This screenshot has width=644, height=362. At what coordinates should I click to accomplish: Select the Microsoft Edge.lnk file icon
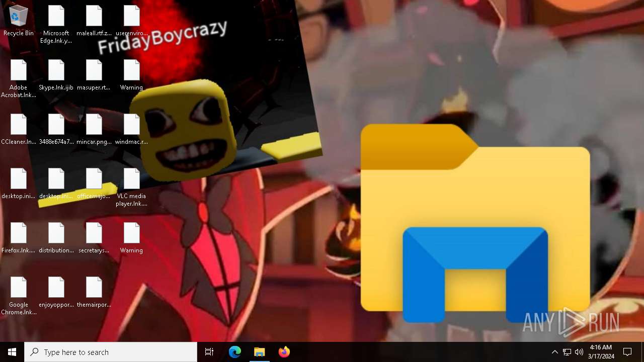[56, 25]
